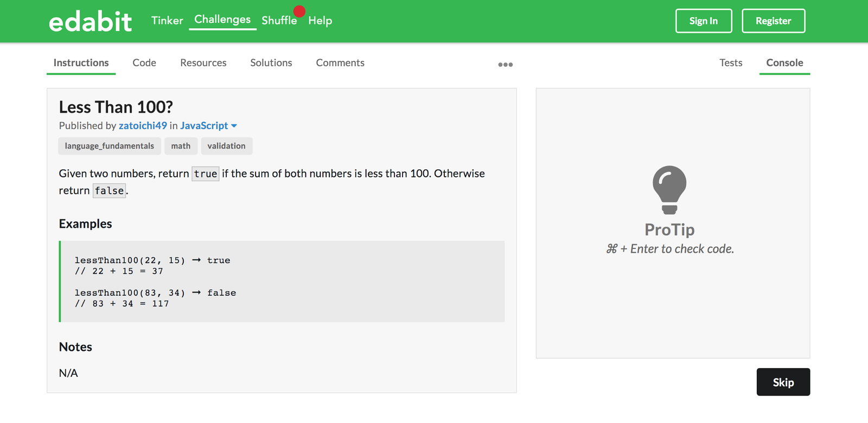The image size is (868, 423).
Task: Open the Tinker page
Action: click(x=167, y=21)
